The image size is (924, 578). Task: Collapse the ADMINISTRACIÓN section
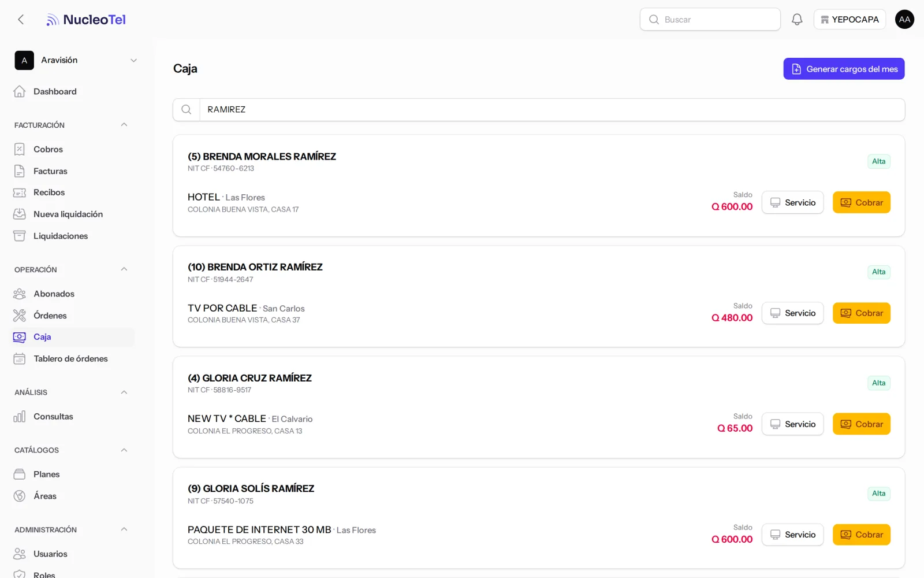coord(124,529)
